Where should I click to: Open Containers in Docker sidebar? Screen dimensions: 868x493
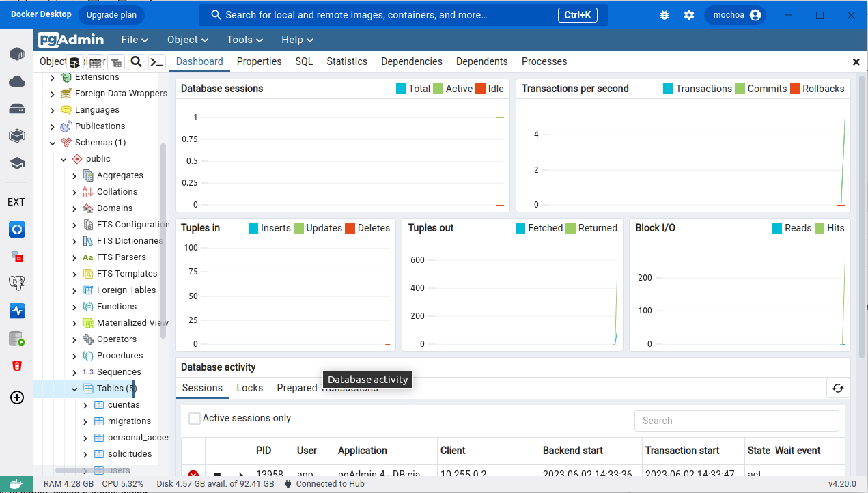coord(17,54)
